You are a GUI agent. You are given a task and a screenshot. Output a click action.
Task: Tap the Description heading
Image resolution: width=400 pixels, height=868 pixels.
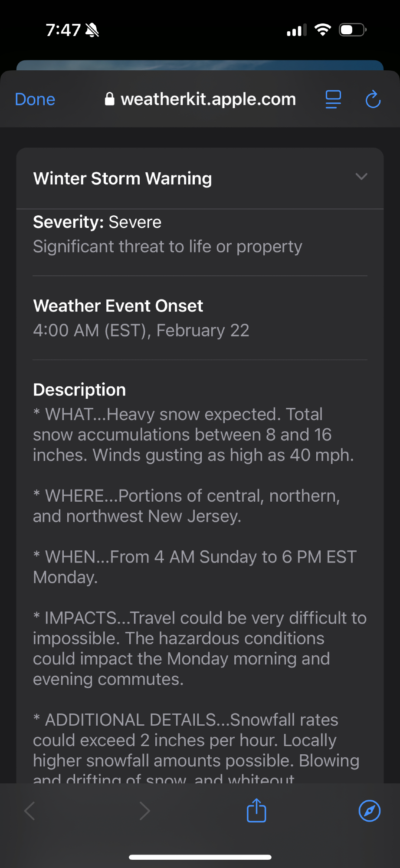79,390
